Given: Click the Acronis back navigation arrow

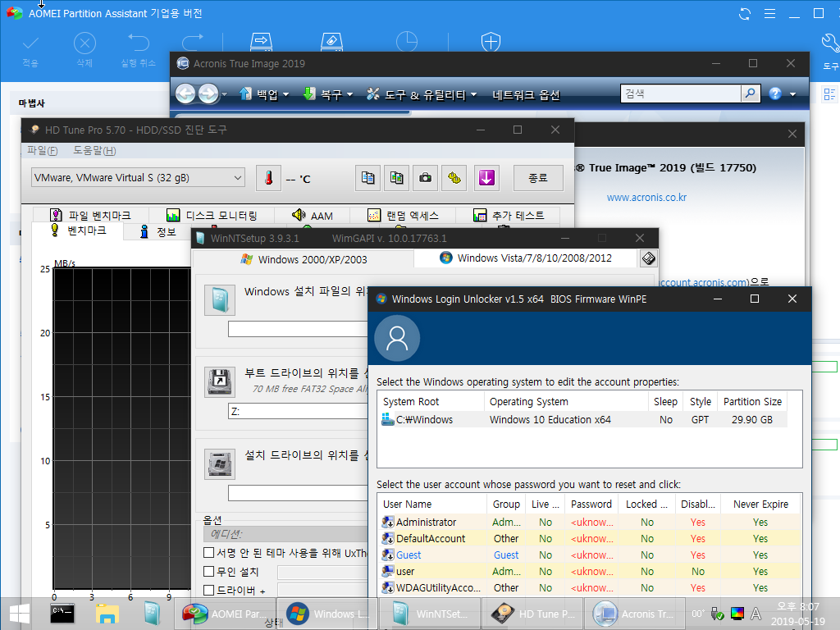Looking at the screenshot, I should [186, 94].
